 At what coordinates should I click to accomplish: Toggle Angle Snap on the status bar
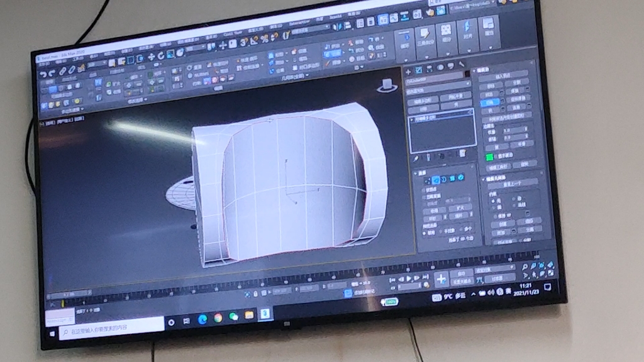coord(252,41)
